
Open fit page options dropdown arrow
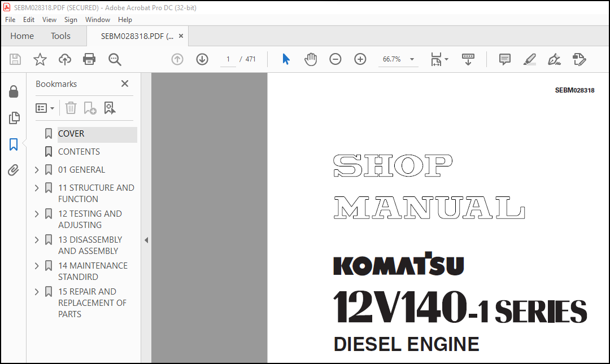(x=446, y=59)
